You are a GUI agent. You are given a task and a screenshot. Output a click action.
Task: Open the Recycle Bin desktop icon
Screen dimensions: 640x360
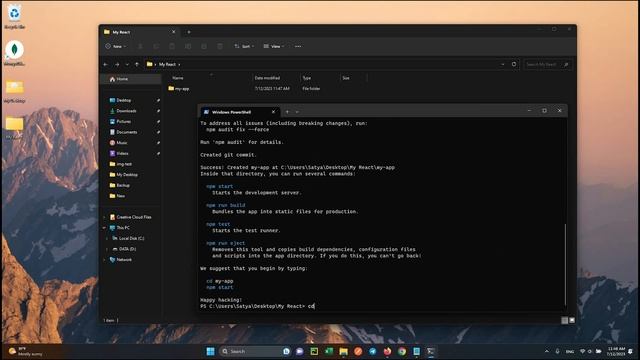pyautogui.click(x=14, y=16)
